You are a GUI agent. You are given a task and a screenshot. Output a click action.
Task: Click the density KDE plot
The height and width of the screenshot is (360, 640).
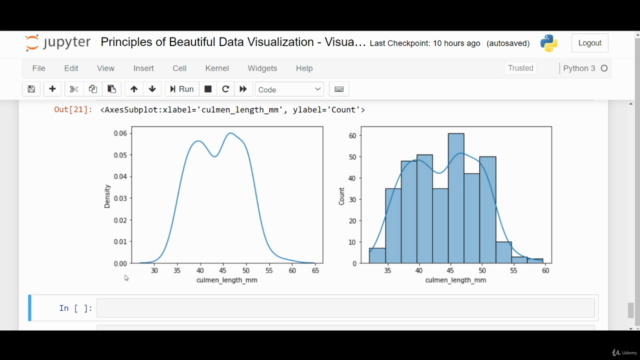click(x=227, y=195)
